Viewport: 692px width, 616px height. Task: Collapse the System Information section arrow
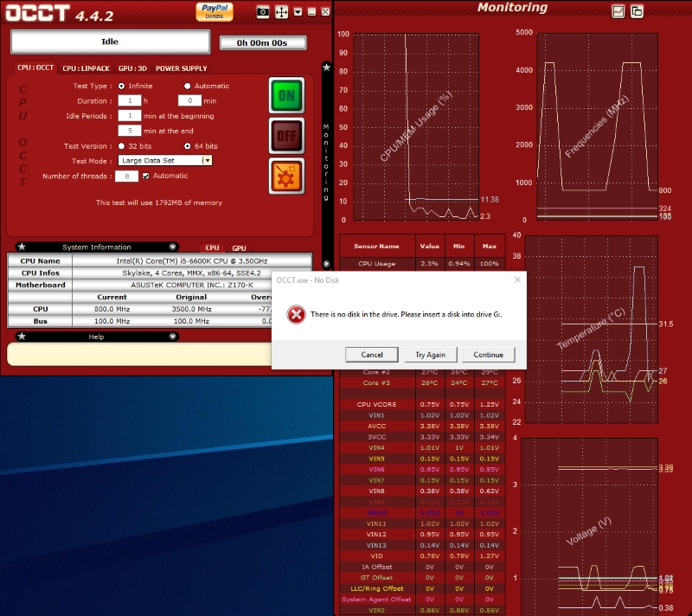pyautogui.click(x=172, y=247)
